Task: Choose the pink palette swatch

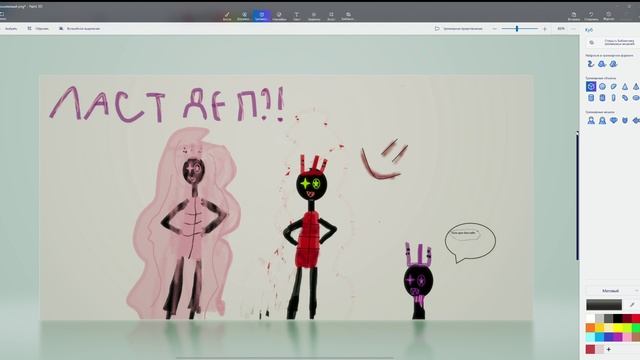Action: pos(627,337)
